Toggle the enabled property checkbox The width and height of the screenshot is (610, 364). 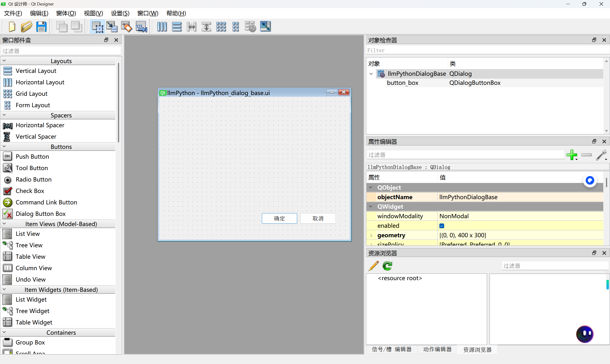click(442, 226)
